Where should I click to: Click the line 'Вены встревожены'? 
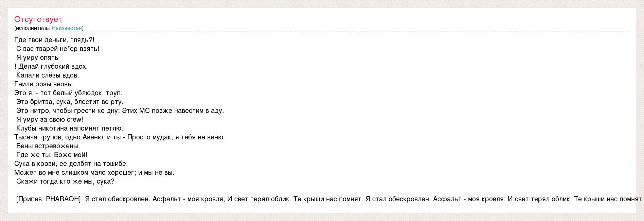(48, 146)
